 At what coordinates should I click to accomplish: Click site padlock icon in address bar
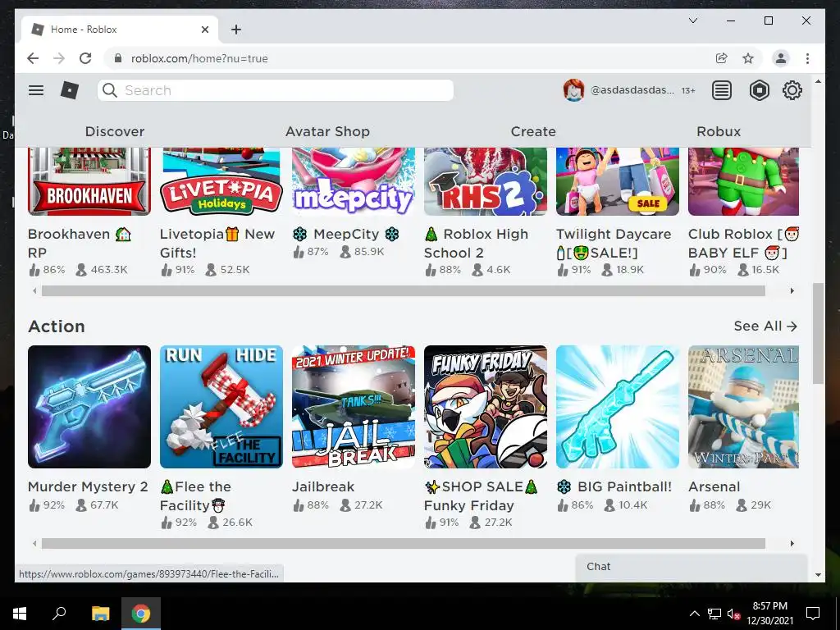coord(118,58)
